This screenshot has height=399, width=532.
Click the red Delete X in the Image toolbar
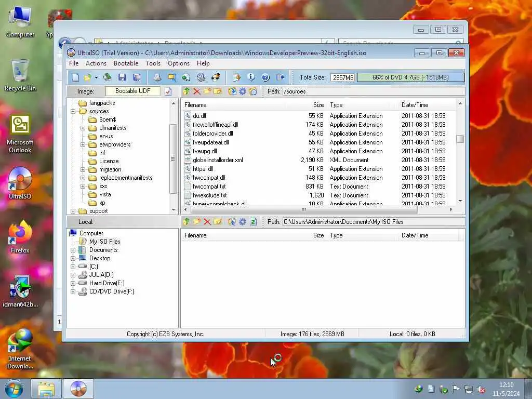[x=197, y=91]
